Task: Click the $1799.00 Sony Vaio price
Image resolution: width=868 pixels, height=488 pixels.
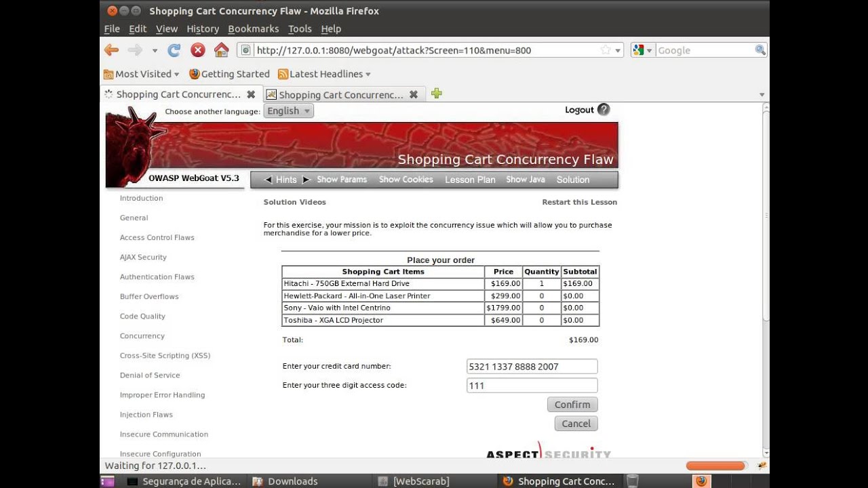Action: coord(503,308)
